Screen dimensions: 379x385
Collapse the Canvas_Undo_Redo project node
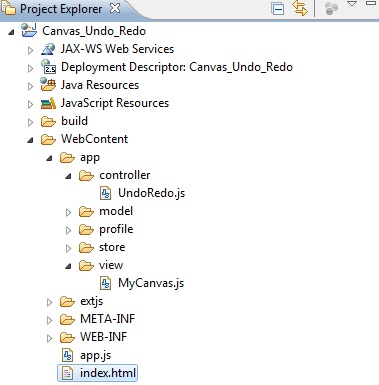pyautogui.click(x=12, y=32)
